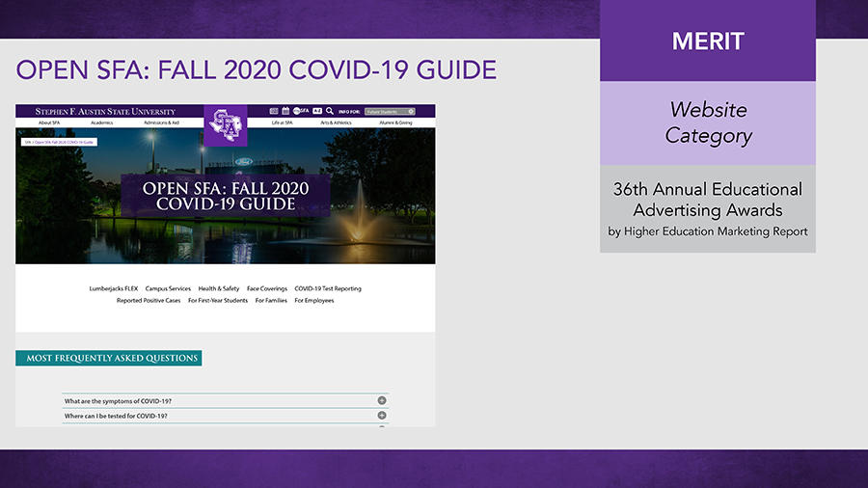The image size is (868, 488).
Task: Click the mySFA icon
Action: click(302, 111)
